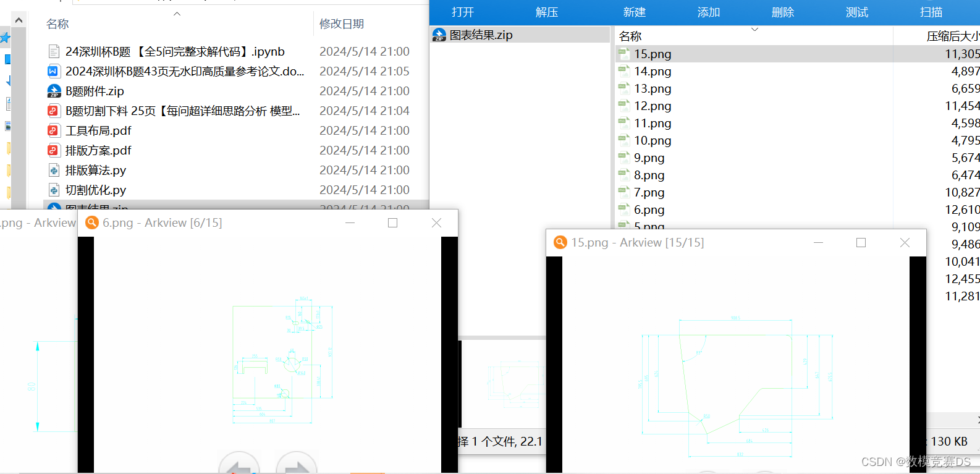Click the image icon of 12.png in archive
The height and width of the screenshot is (474, 980).
point(624,106)
